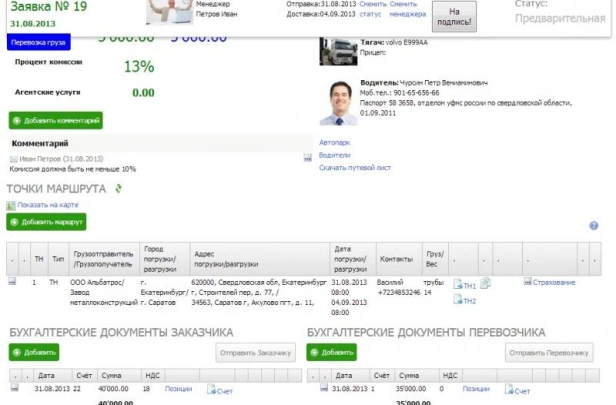Click Отправить Заказчику button
The width and height of the screenshot is (616, 405).
pyautogui.click(x=256, y=353)
